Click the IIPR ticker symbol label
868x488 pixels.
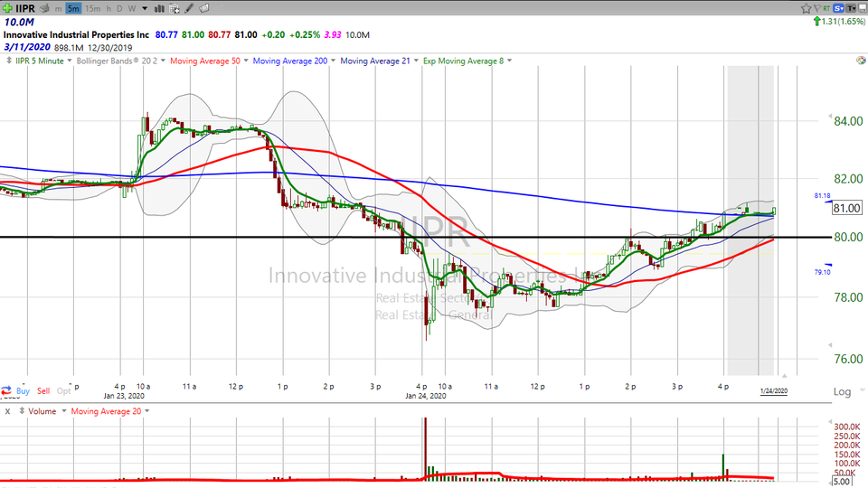pos(25,8)
